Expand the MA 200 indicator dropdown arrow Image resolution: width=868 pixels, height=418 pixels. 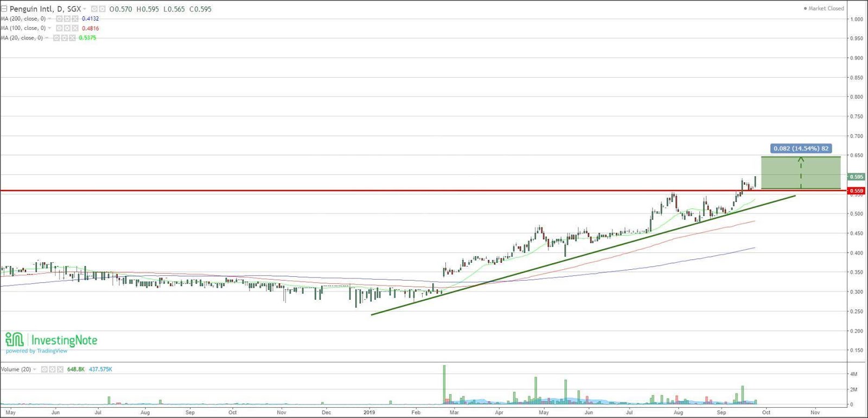49,18
